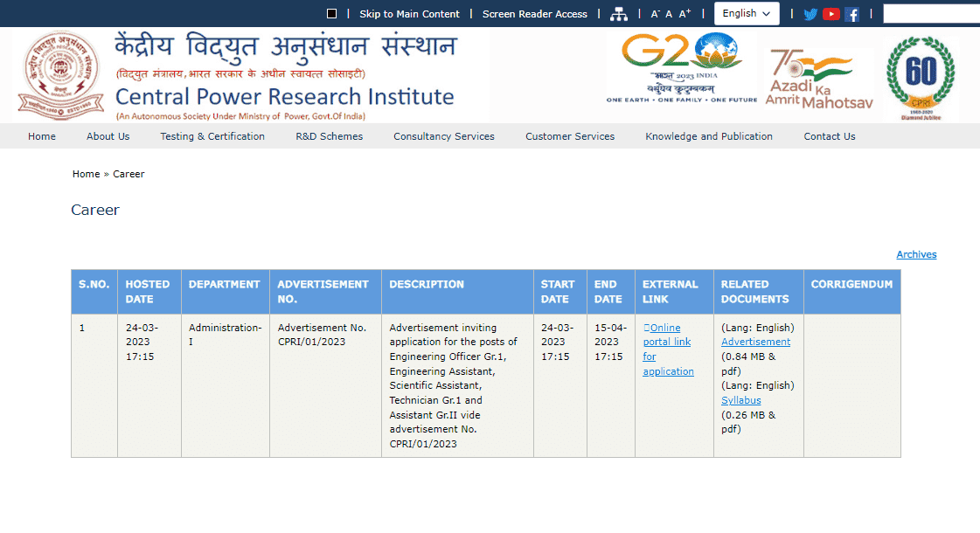Screen dimensions: 980x533
Task: Open the R&D Schemes menu
Action: click(x=329, y=136)
